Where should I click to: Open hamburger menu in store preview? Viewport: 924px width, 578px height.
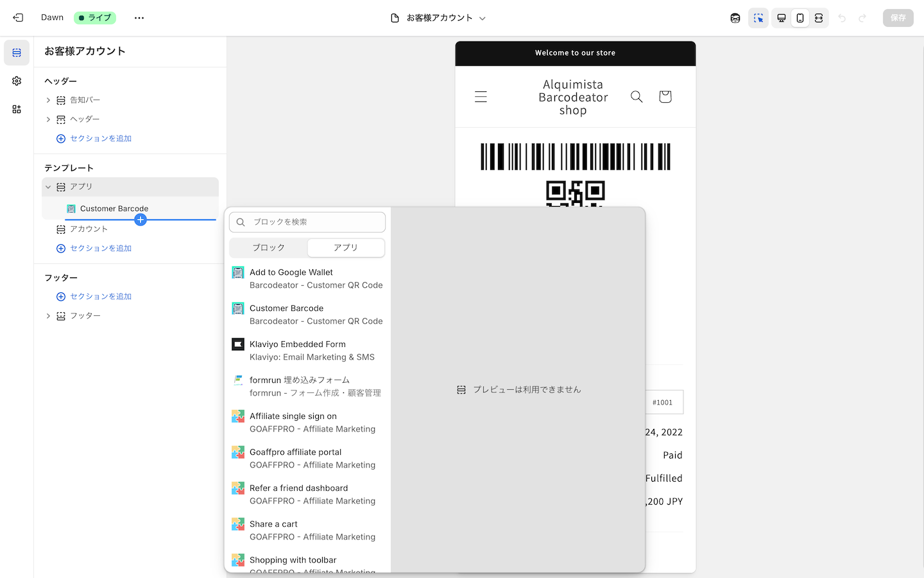pos(481,96)
